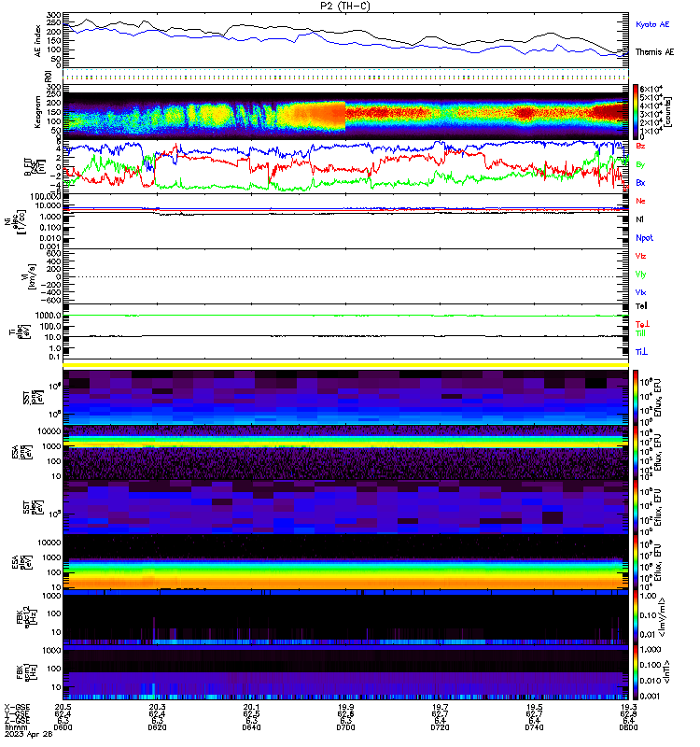Image resolution: width=700 pixels, height=747 pixels.
Task: Click the X-GSE value '19.9'
Action: pyautogui.click(x=345, y=707)
